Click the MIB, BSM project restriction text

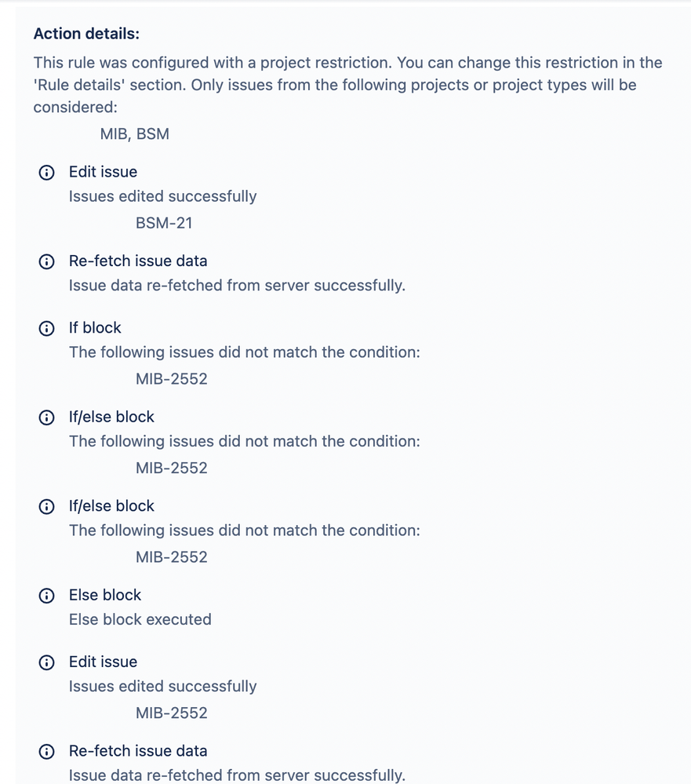click(x=134, y=134)
